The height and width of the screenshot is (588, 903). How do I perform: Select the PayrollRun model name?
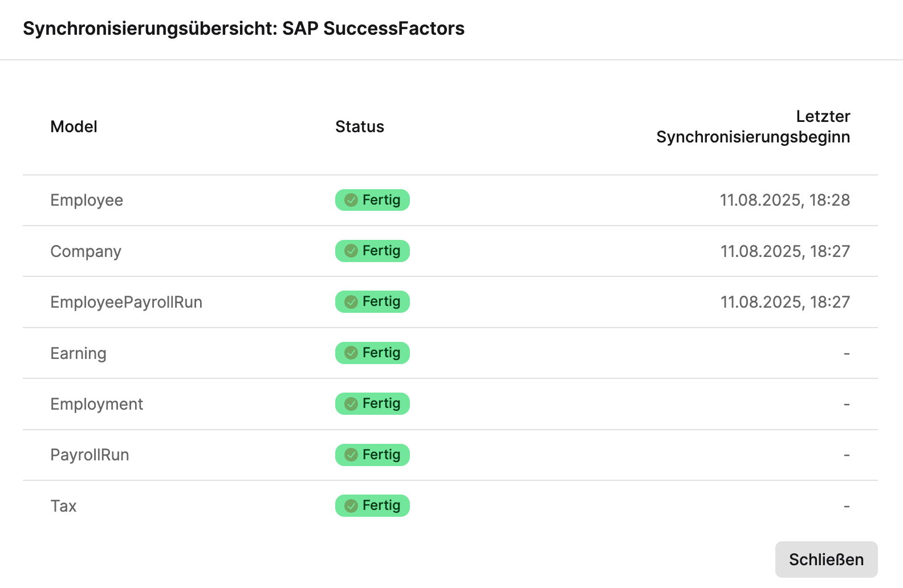point(90,455)
